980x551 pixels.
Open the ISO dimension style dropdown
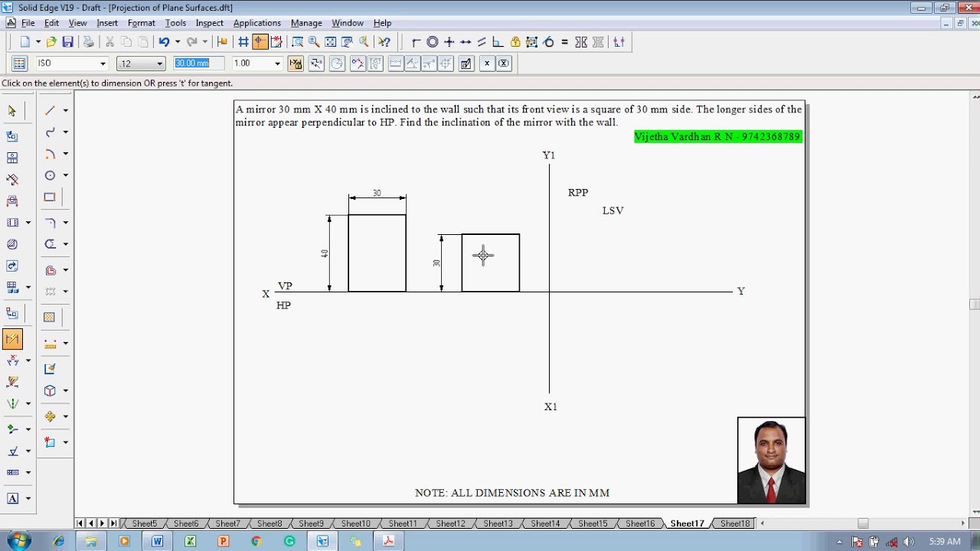[103, 64]
